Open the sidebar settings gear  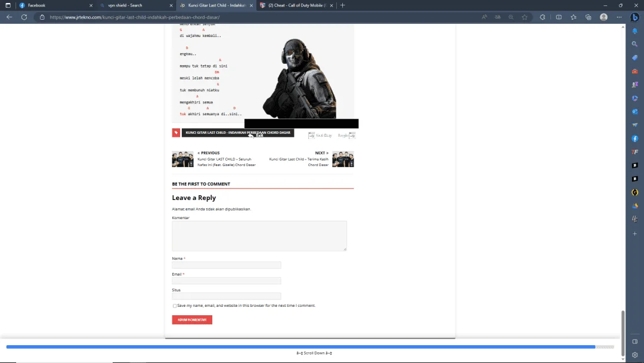click(x=634, y=355)
